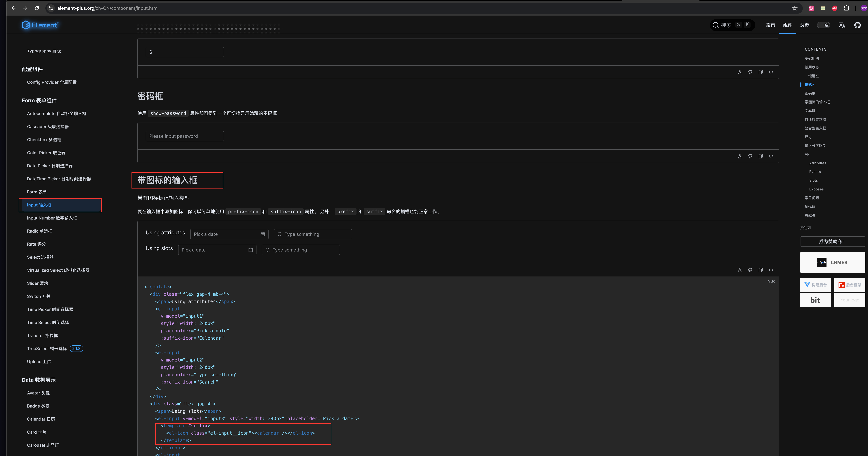The image size is (868, 456).
Task: Focus Pick a date in Using slots row
Action: (217, 250)
